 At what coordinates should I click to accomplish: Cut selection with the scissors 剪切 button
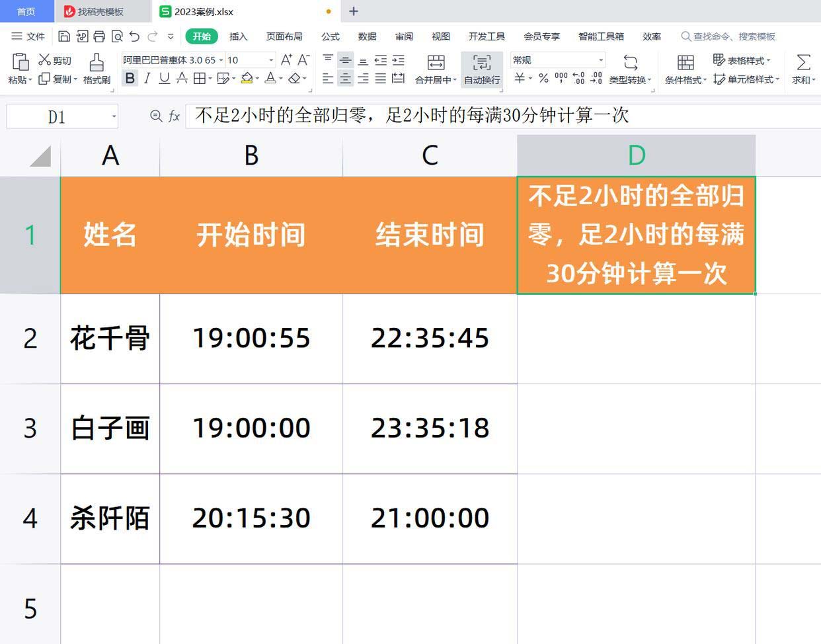(x=55, y=60)
